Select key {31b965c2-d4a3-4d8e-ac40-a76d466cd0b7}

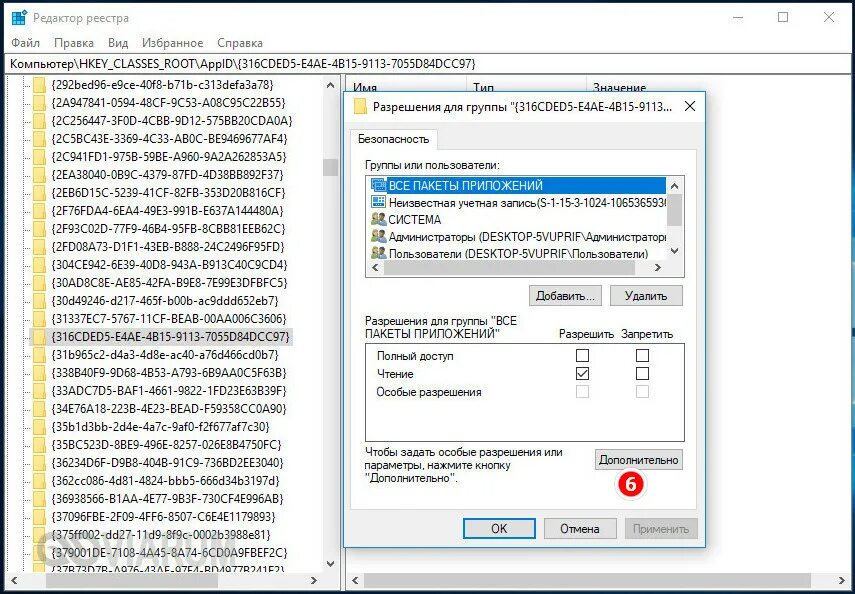165,355
